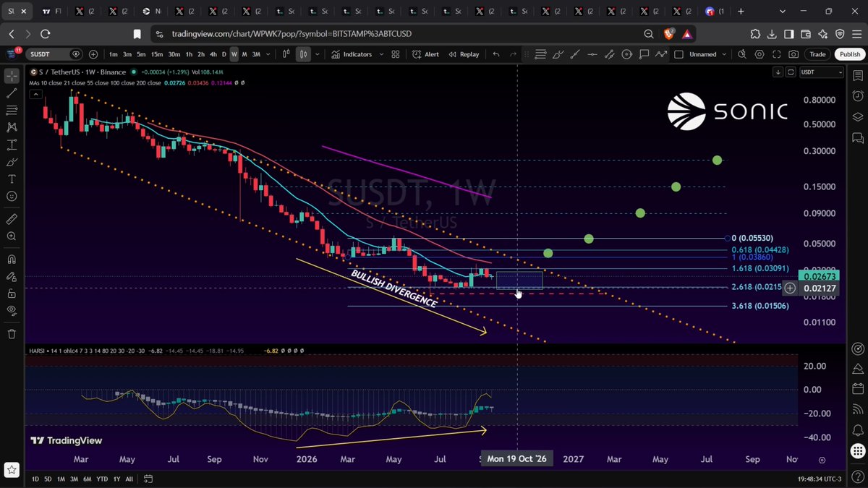Switch to 15m timeframe
Viewport: 868px width, 488px height.
point(157,54)
